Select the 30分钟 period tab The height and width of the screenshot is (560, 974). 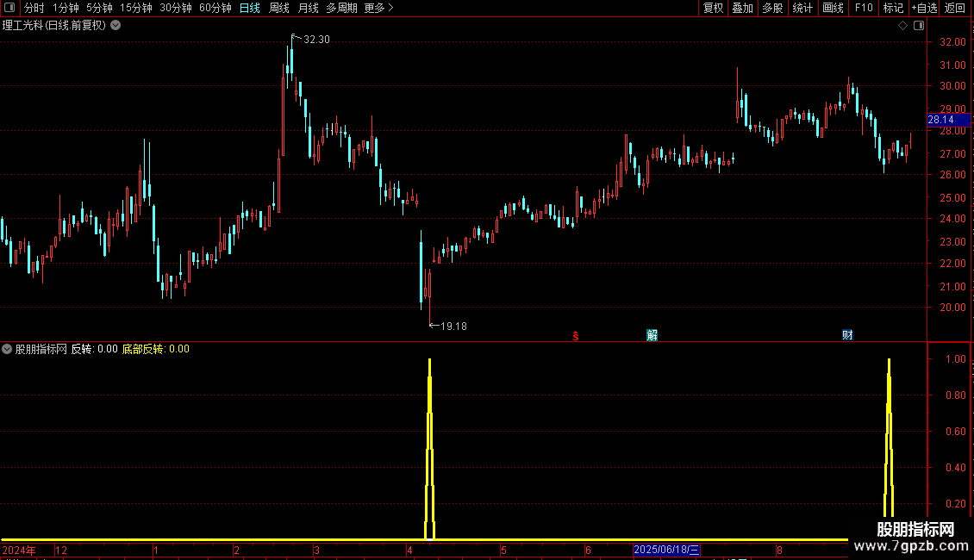[x=175, y=8]
